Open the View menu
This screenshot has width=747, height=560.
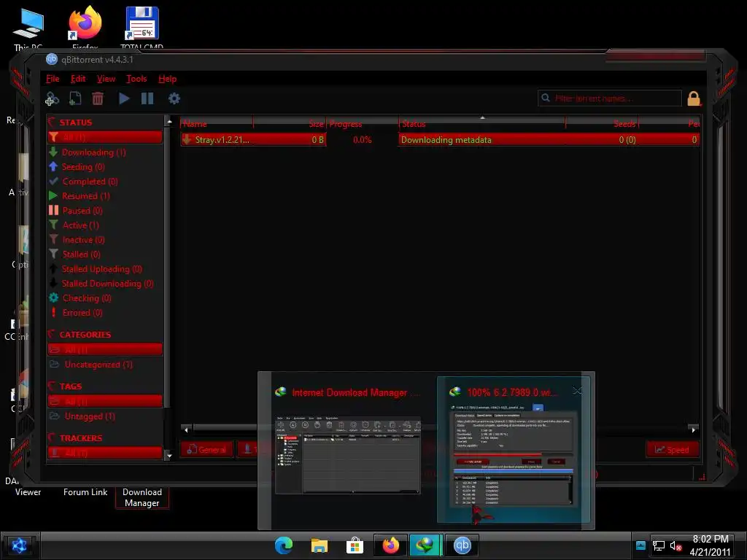[107, 79]
